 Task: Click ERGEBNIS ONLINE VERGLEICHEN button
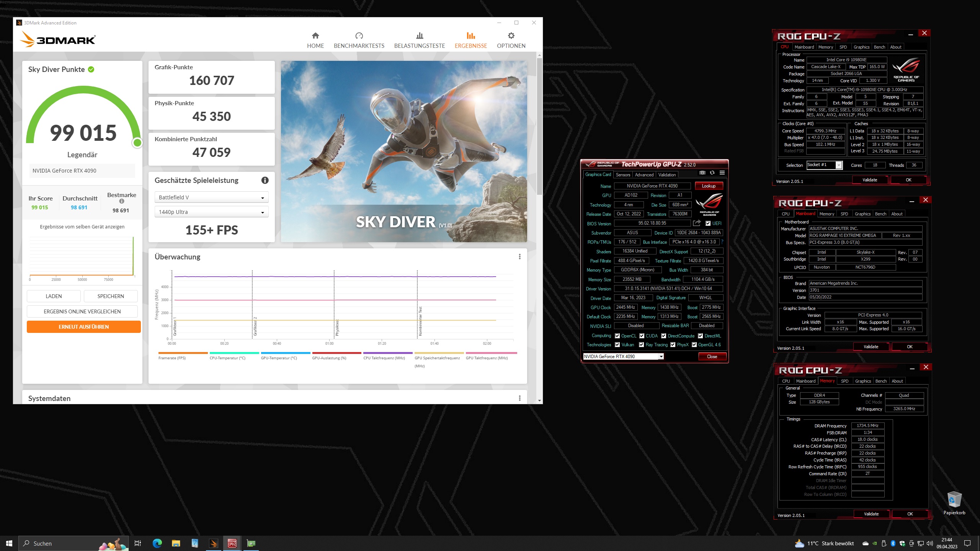click(x=82, y=311)
